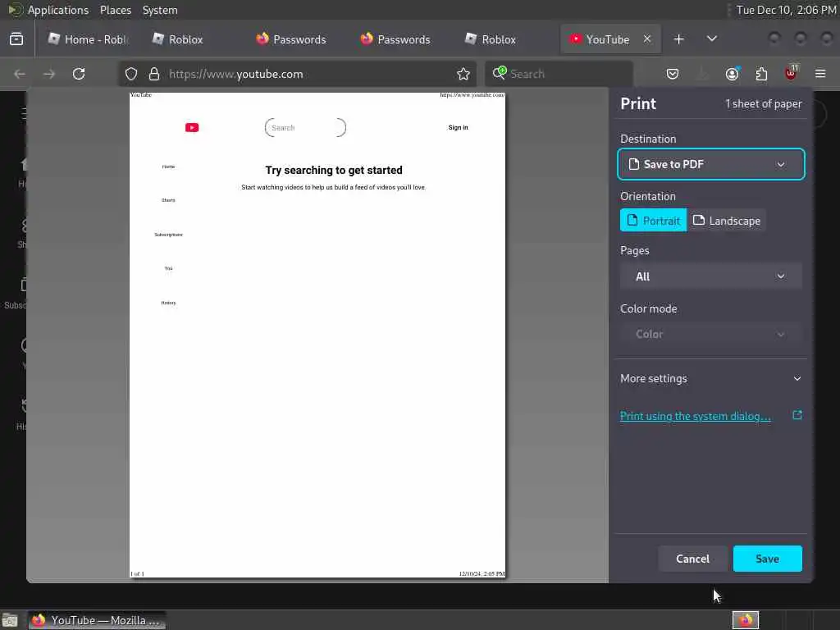Close the YouTube tab

[647, 39]
